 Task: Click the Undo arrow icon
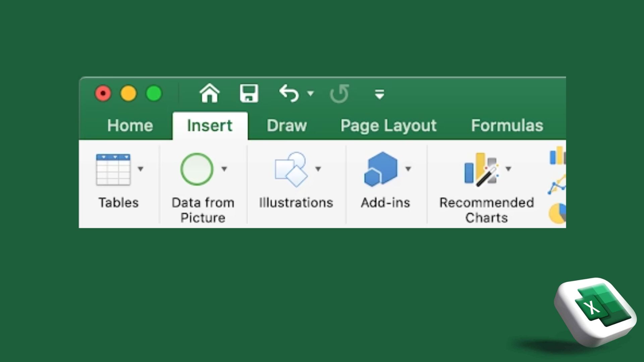pyautogui.click(x=289, y=93)
